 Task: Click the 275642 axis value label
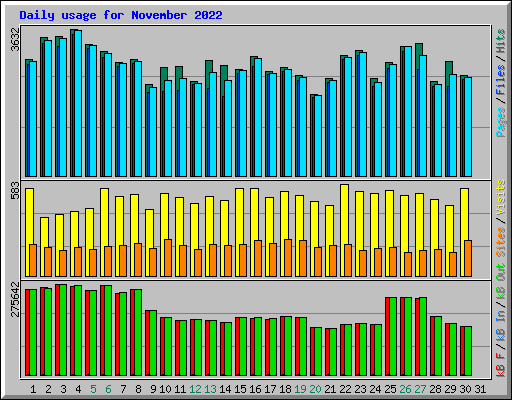click(15, 299)
